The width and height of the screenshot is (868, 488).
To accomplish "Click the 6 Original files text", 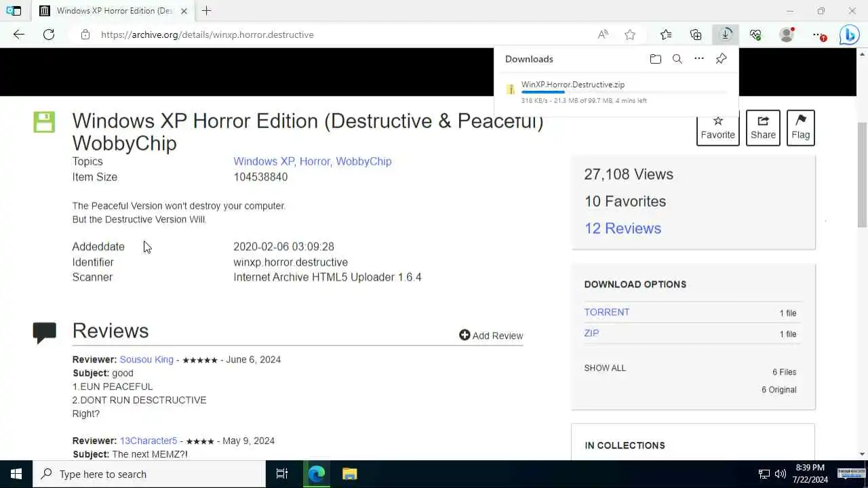I will (778, 390).
